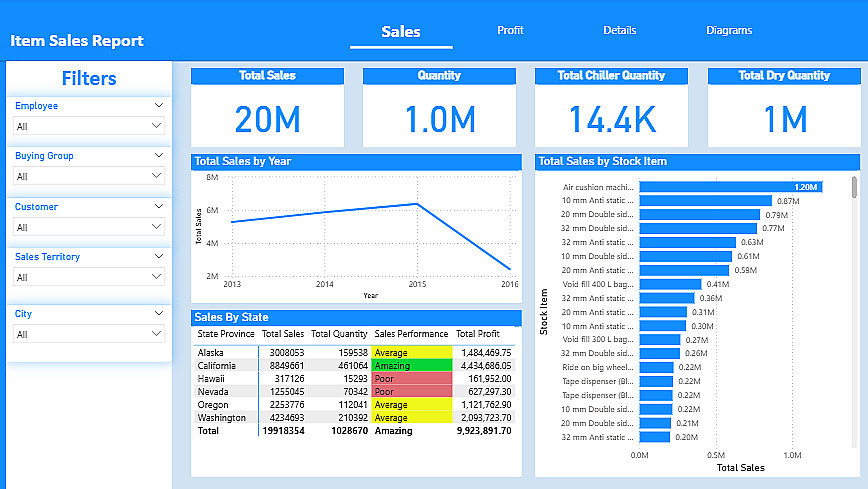Select the California row

tap(354, 366)
